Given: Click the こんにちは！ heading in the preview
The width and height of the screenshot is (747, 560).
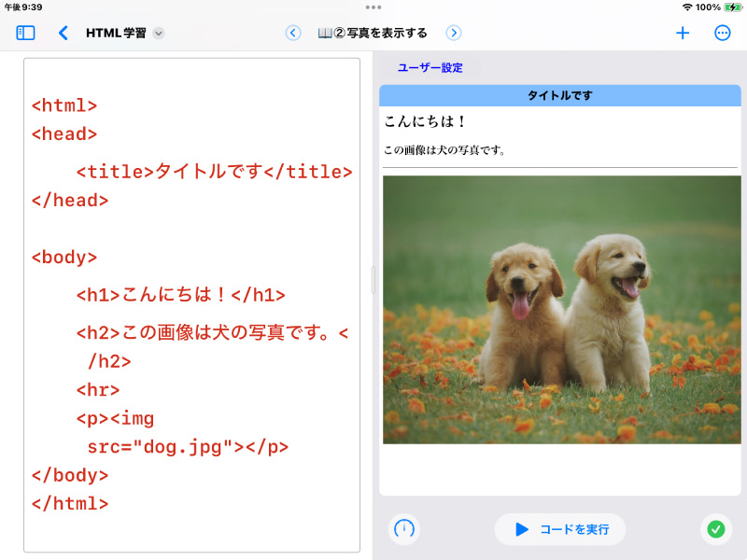Looking at the screenshot, I should click(426, 122).
